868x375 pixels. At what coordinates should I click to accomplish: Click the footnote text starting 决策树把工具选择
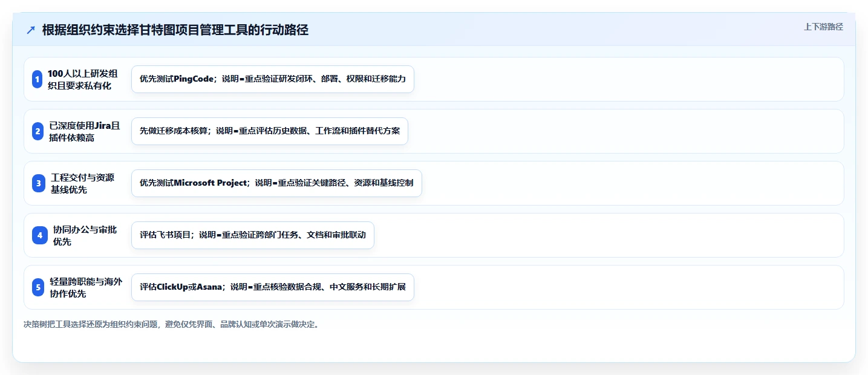pyautogui.click(x=171, y=324)
